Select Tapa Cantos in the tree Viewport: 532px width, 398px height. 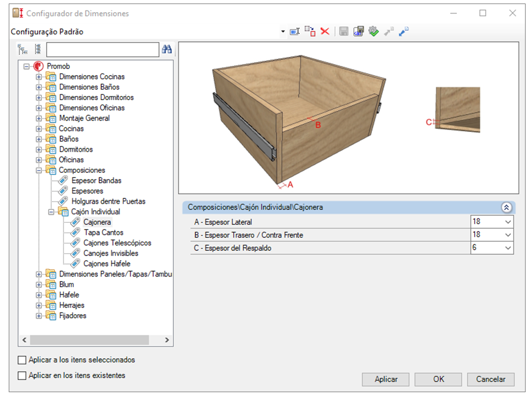[x=104, y=232]
